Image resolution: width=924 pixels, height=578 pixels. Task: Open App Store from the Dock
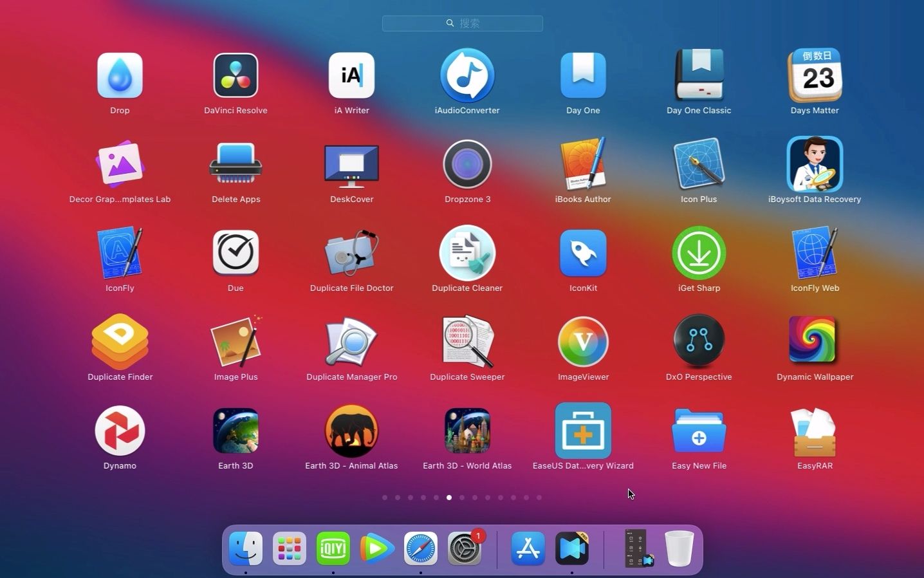pos(528,548)
